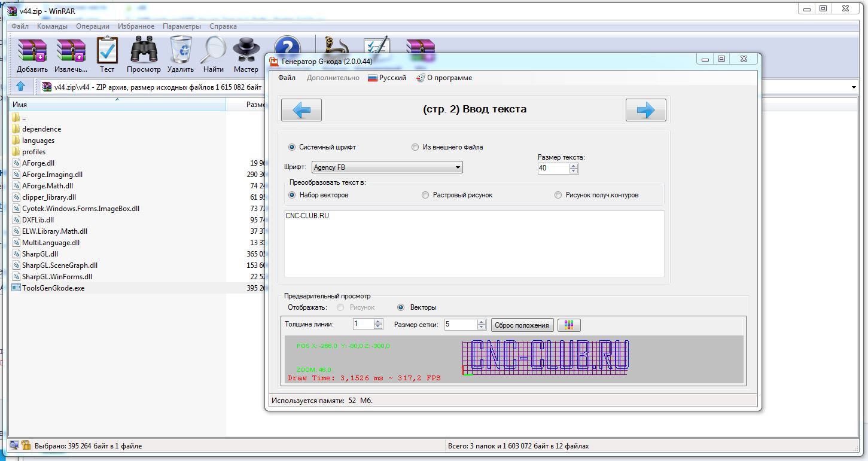
Task: Expand the WinRAR address bar dropdown arrow
Action: [854, 87]
